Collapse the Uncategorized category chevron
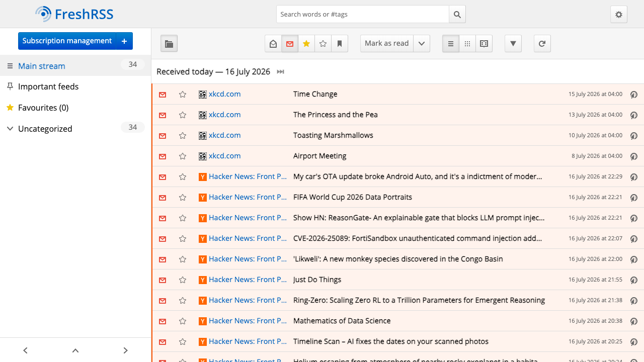644x362 pixels. (x=10, y=129)
